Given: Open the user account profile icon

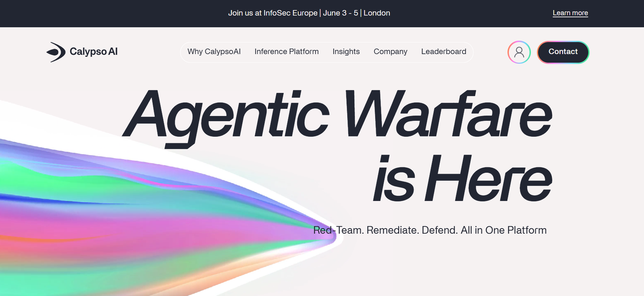Looking at the screenshot, I should coord(519,52).
